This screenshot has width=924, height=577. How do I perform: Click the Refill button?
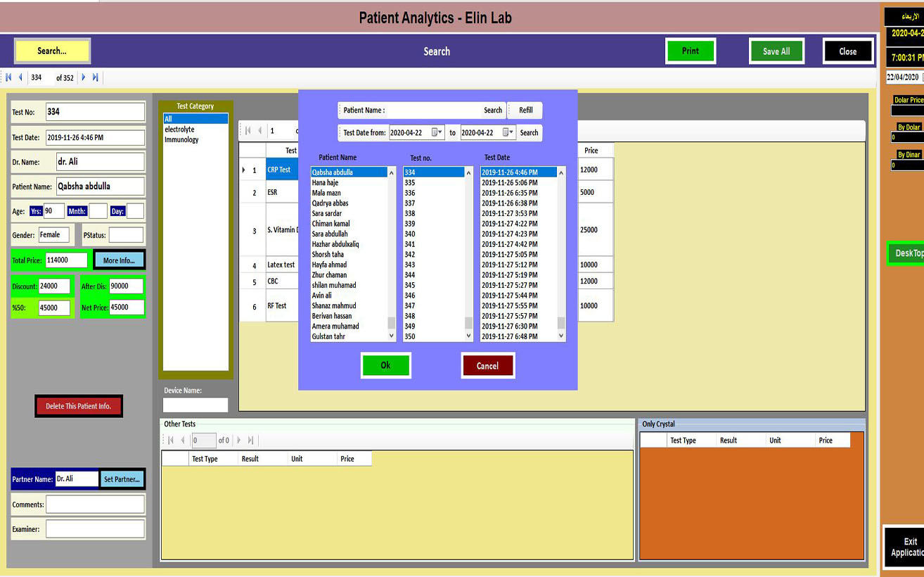point(526,110)
